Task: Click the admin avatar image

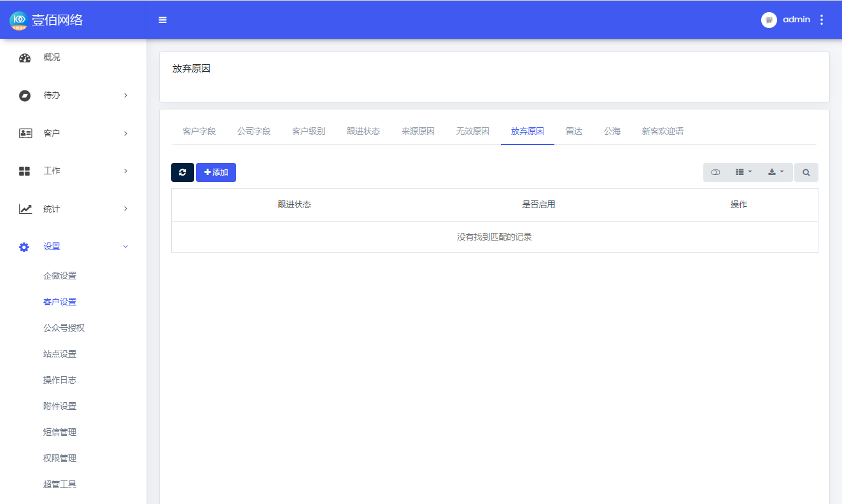Action: tap(769, 20)
